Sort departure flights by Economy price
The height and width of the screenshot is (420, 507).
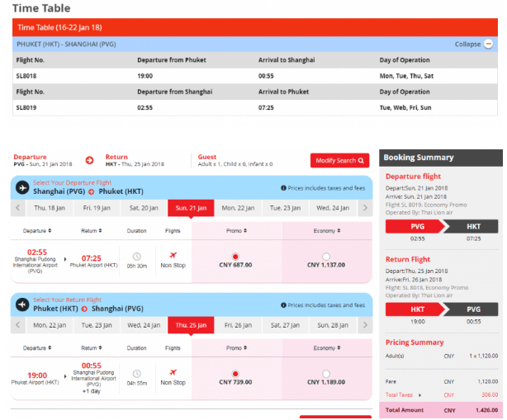[326, 231]
